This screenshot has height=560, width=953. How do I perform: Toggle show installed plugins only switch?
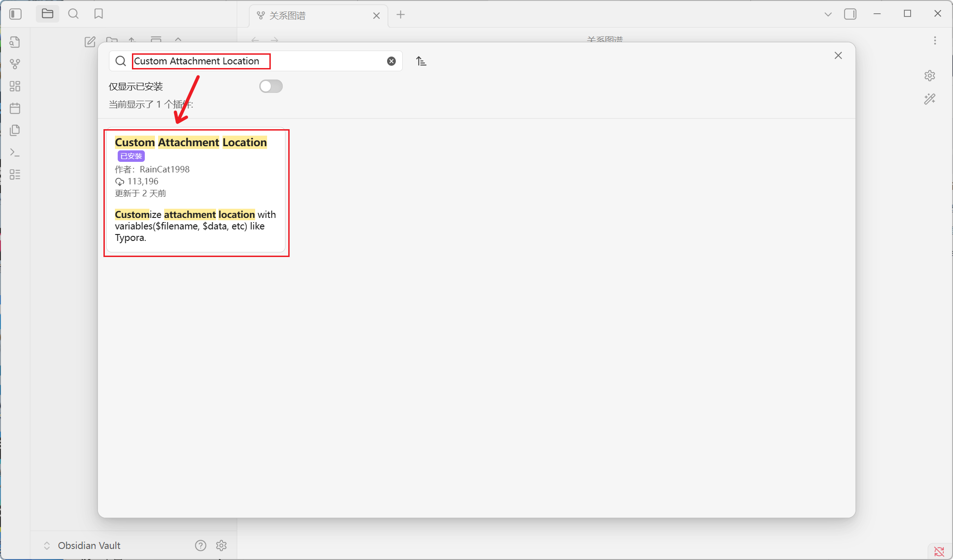(270, 86)
